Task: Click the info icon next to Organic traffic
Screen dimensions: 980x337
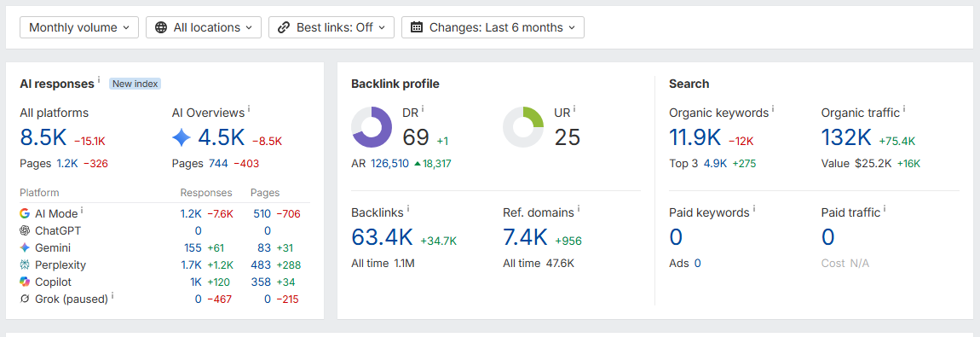Action: tap(904, 109)
